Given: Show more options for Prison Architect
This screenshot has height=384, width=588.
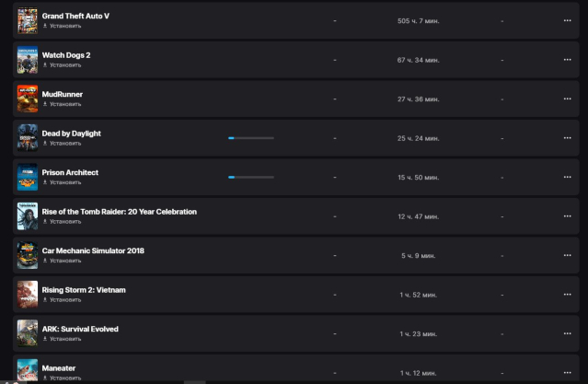Looking at the screenshot, I should (567, 177).
